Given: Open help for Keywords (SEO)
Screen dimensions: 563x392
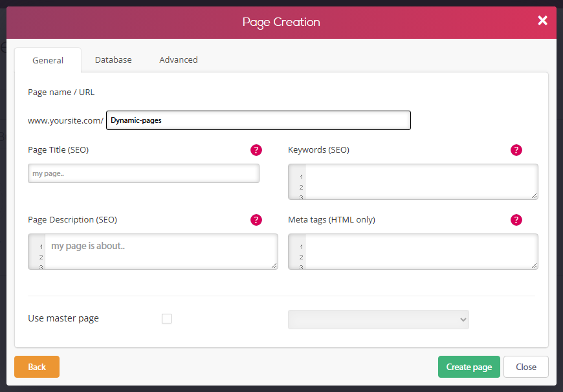Looking at the screenshot, I should pos(516,150).
